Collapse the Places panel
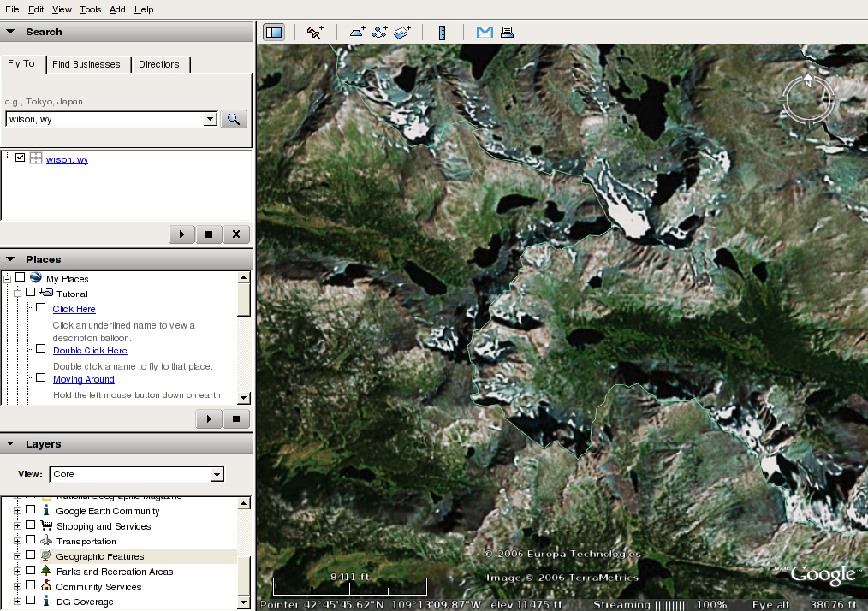Viewport: 868px width, 611px height. pos(10,259)
